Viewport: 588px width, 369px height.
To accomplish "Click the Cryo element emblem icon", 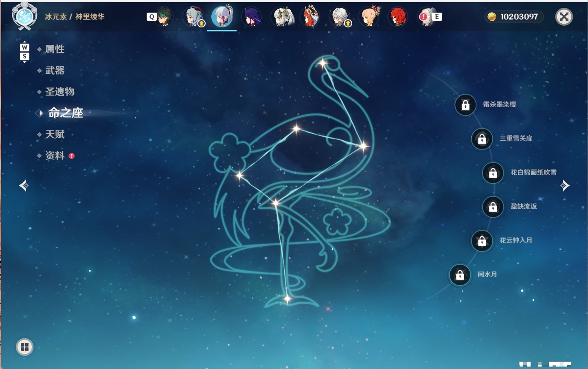I will click(x=24, y=16).
